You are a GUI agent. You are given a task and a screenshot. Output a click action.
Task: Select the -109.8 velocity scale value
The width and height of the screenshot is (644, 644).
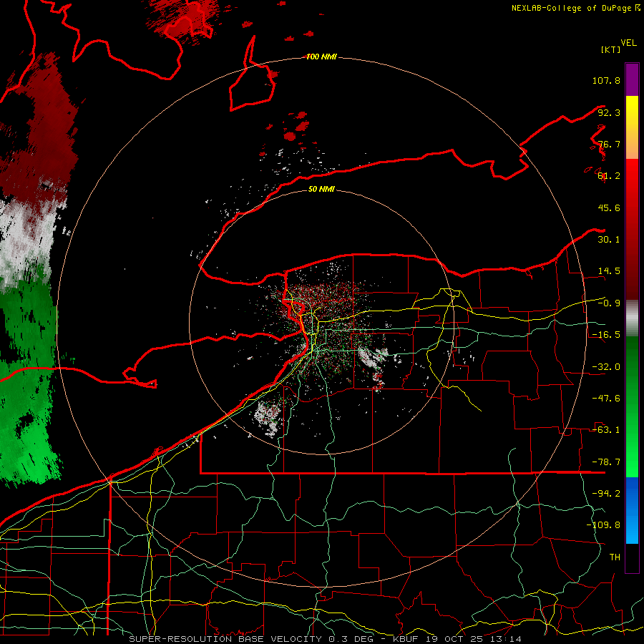(603, 525)
